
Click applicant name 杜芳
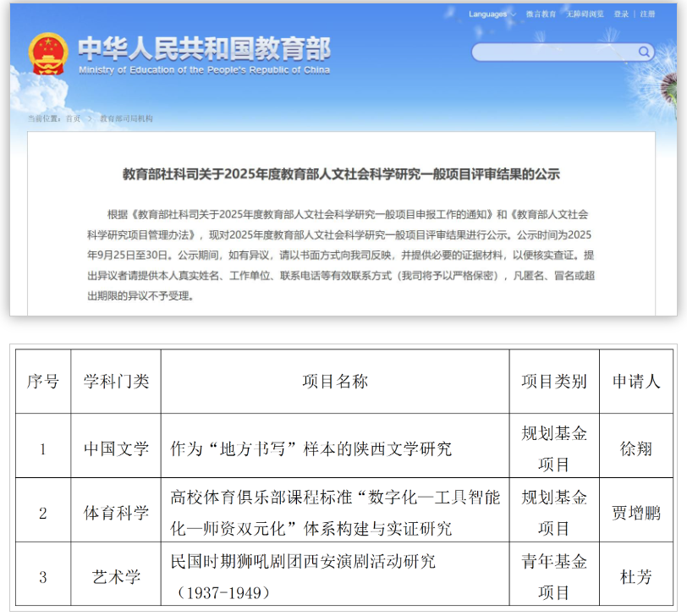(x=636, y=577)
